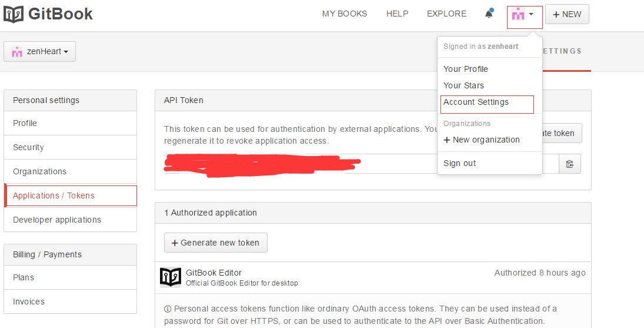Click the zenHeart avatar icon in sidebar button

(x=17, y=51)
